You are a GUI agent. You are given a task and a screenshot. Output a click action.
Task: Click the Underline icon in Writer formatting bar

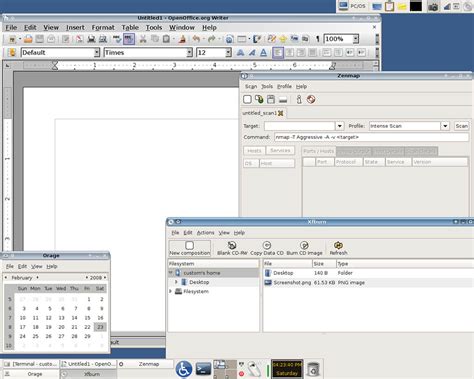(263, 52)
